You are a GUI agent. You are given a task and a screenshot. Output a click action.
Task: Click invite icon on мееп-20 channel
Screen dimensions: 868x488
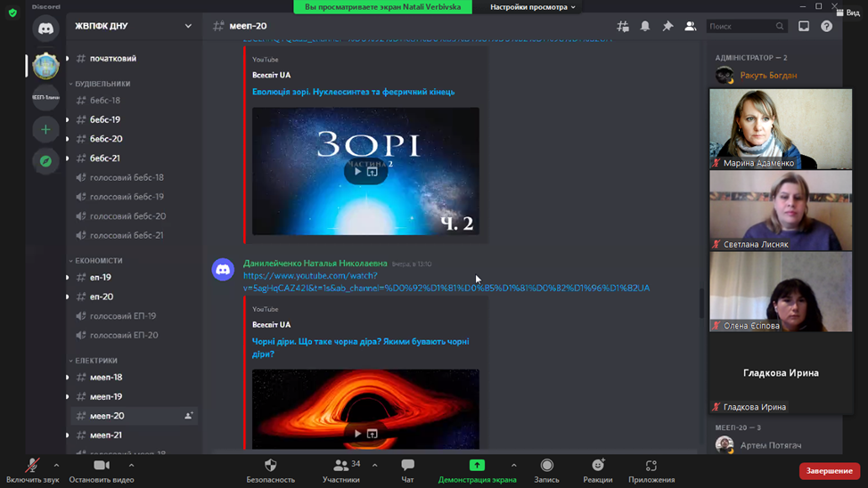tap(188, 416)
